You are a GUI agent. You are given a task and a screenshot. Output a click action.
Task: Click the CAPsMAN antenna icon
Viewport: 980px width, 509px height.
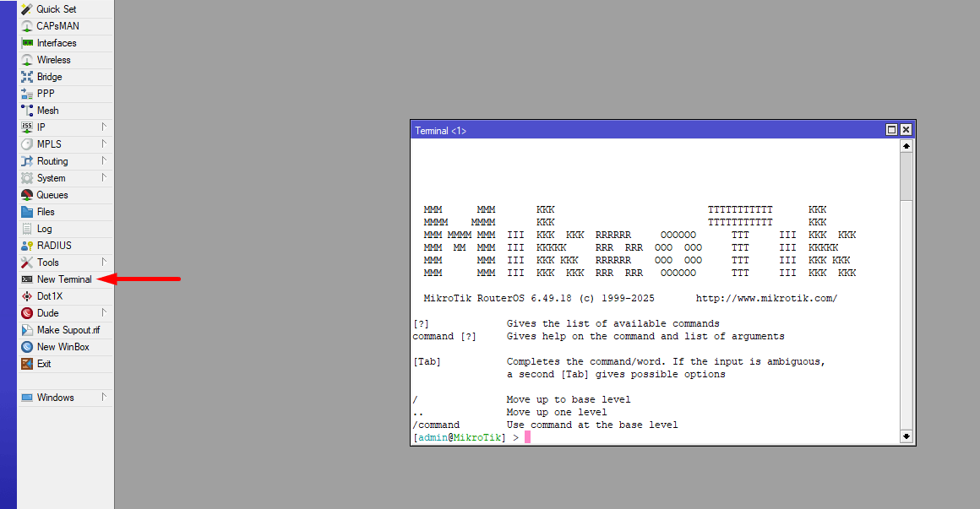(x=27, y=26)
